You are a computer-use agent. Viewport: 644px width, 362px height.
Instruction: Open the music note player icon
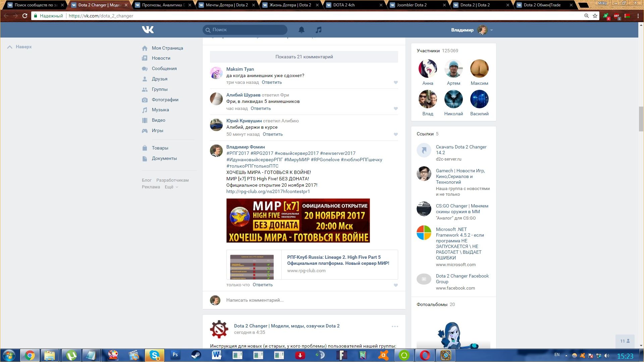(x=319, y=30)
